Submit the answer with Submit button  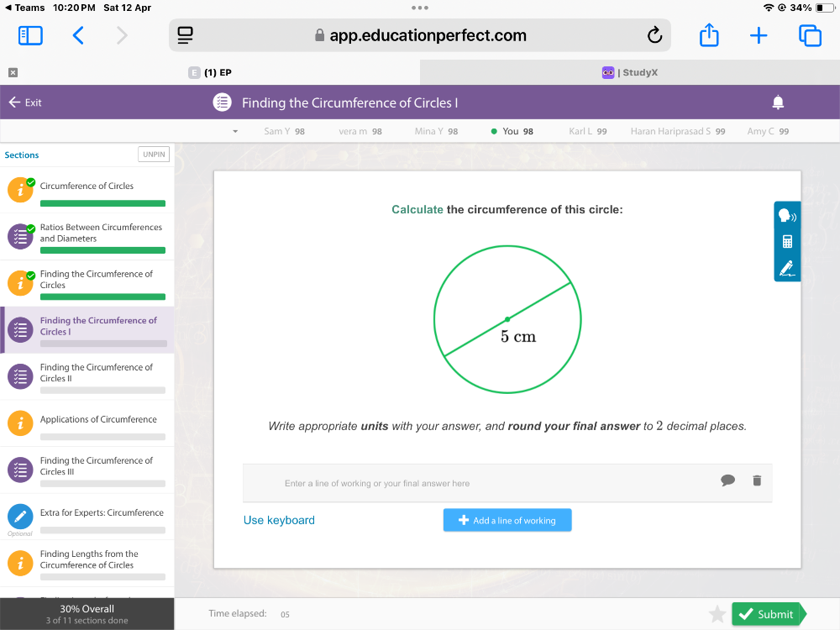pos(768,614)
